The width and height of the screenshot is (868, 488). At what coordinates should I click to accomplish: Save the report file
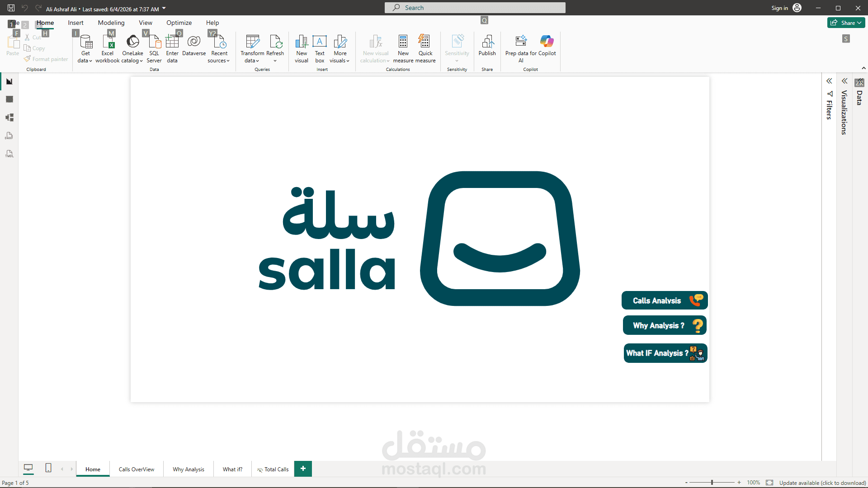[x=11, y=8]
